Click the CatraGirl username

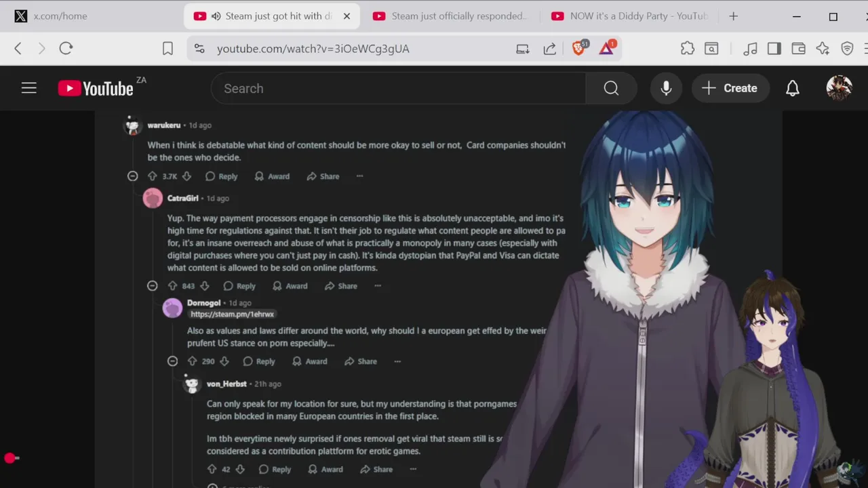[x=182, y=198]
